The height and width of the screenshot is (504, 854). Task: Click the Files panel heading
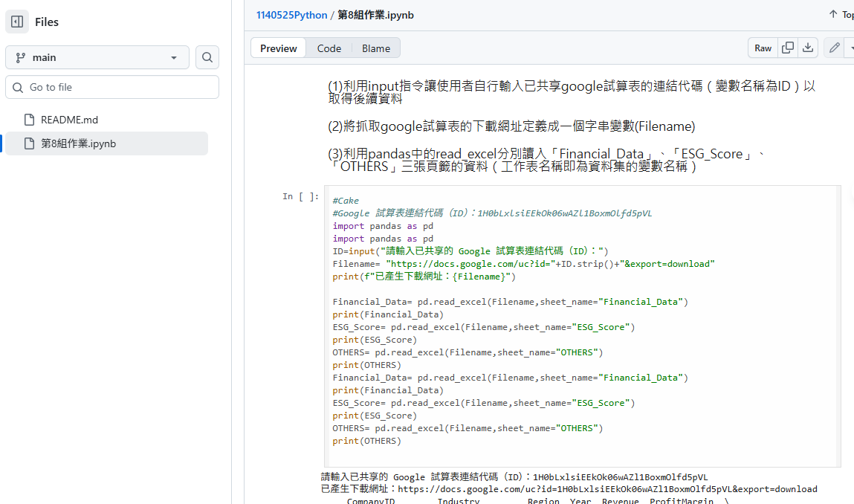46,22
